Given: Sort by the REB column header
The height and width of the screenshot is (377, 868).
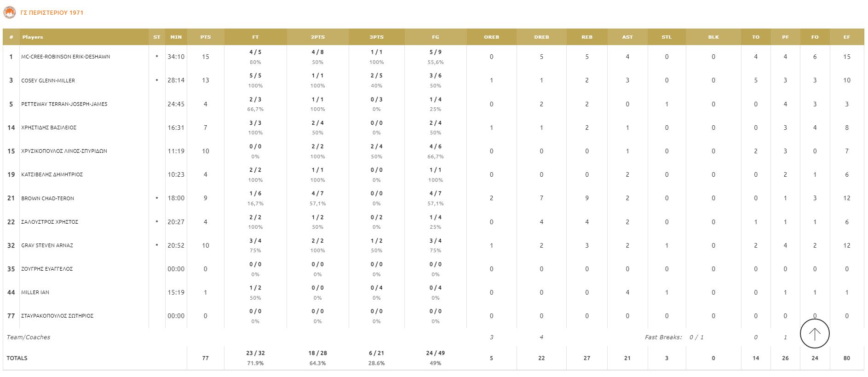Looking at the screenshot, I should coord(587,37).
